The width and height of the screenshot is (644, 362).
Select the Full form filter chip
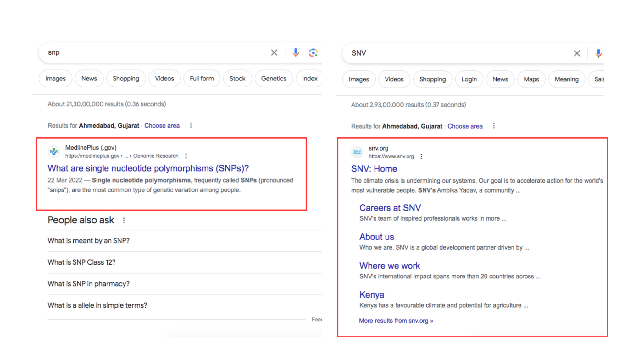[202, 79]
